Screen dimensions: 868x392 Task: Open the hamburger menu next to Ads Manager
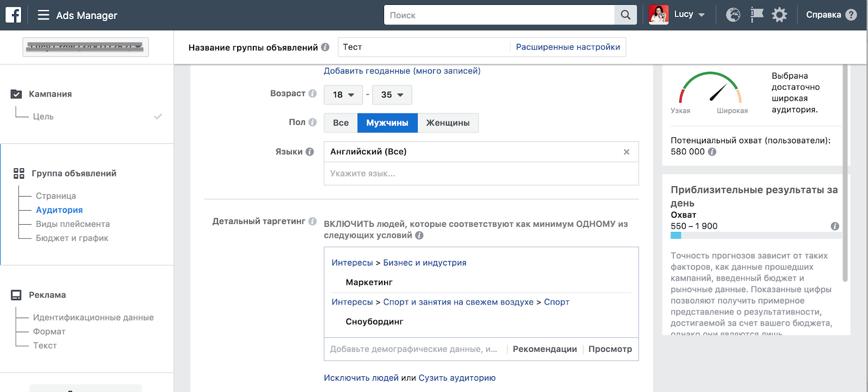coord(43,15)
